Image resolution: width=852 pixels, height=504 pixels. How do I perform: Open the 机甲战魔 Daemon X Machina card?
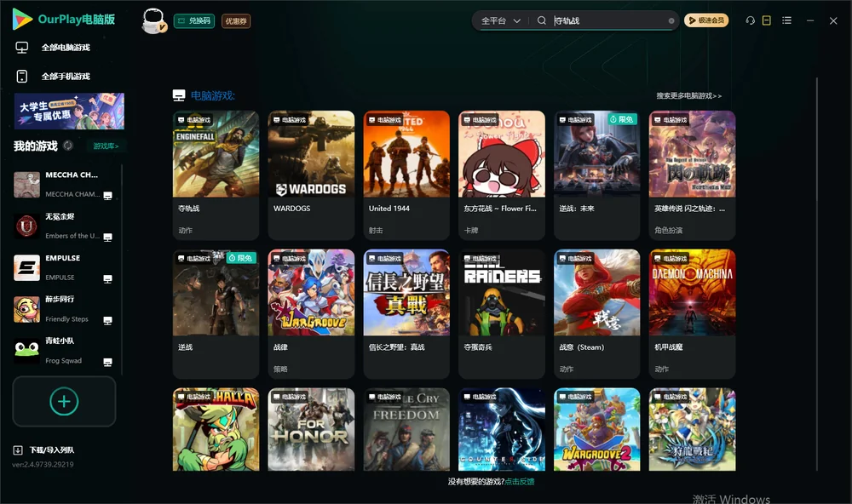point(692,314)
